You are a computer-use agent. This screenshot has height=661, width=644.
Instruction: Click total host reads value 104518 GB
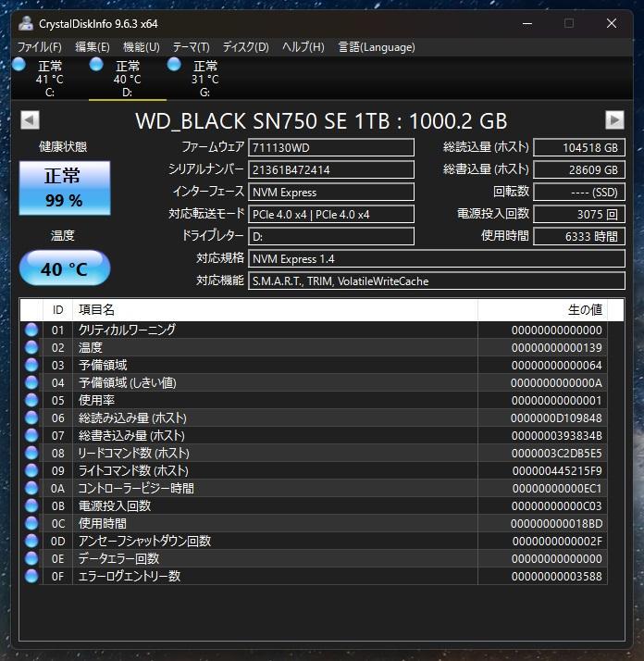pos(579,147)
